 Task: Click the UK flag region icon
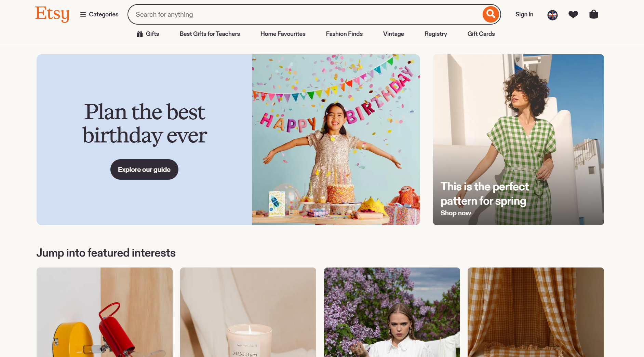point(552,15)
